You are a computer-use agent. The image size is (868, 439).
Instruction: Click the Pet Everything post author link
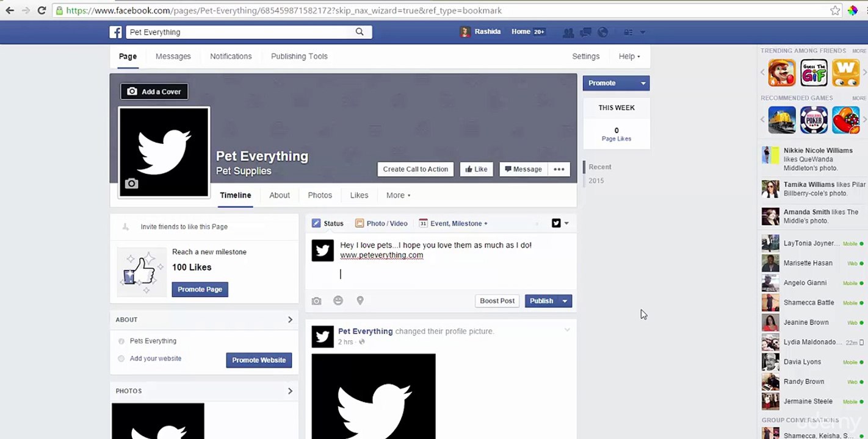click(x=366, y=331)
